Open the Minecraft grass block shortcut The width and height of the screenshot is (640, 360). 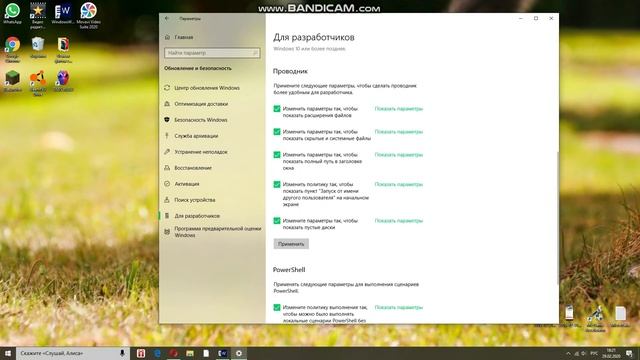[12, 81]
